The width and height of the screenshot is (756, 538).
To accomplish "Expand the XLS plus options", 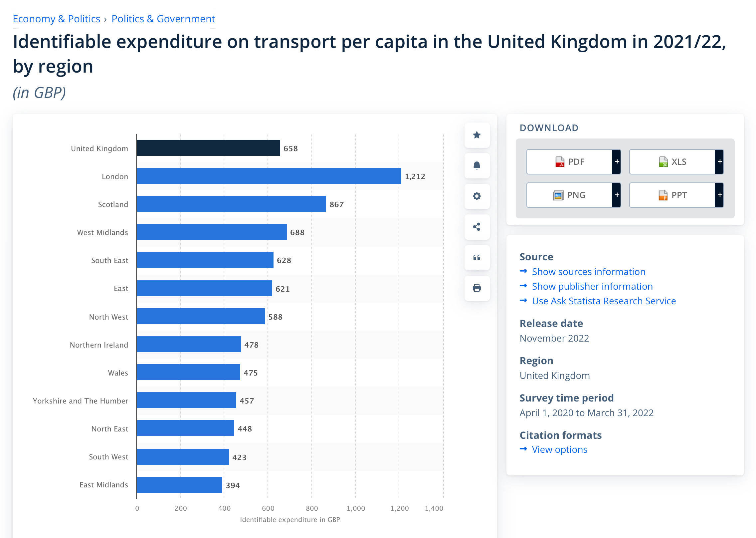I will [x=720, y=162].
